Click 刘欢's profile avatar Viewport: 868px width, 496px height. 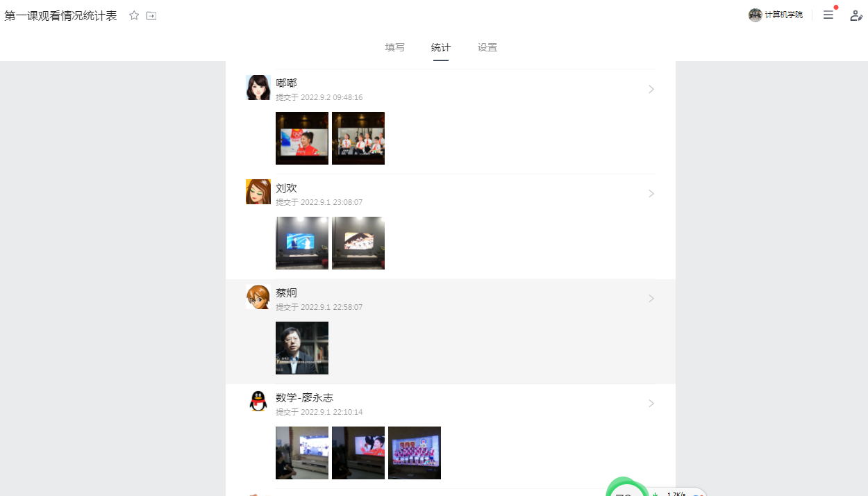tap(258, 192)
